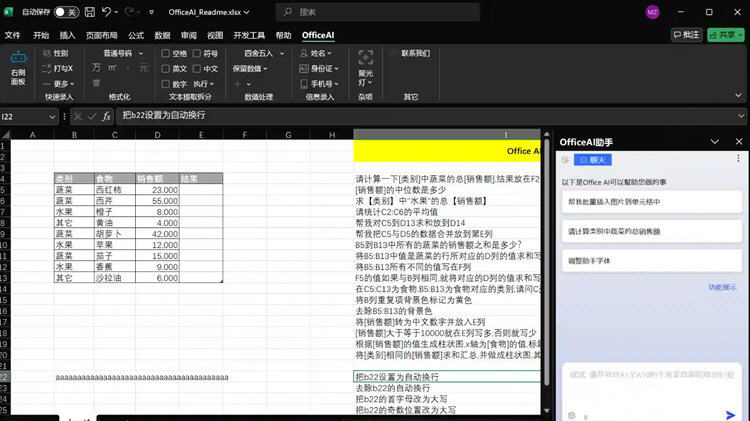Click the search box in title bar
This screenshot has width=750, height=421.
[378, 12]
